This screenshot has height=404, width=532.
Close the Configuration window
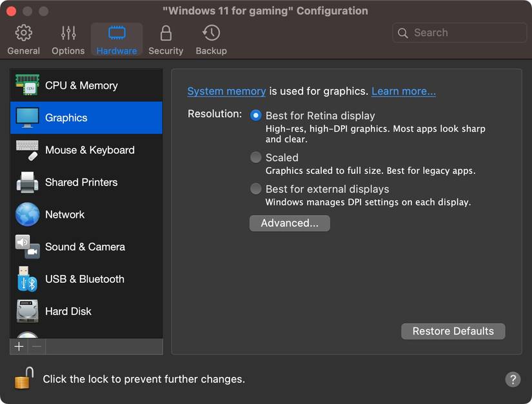tap(11, 11)
